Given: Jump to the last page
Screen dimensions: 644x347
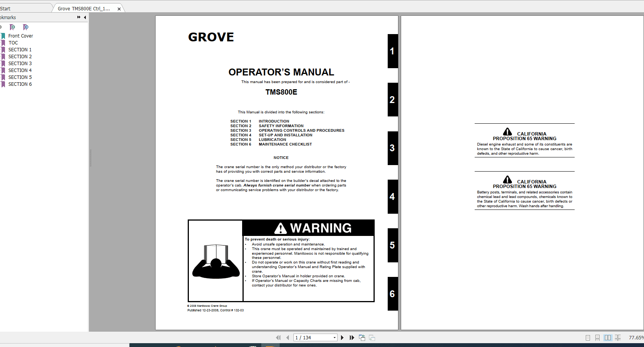Looking at the screenshot, I should coord(352,337).
